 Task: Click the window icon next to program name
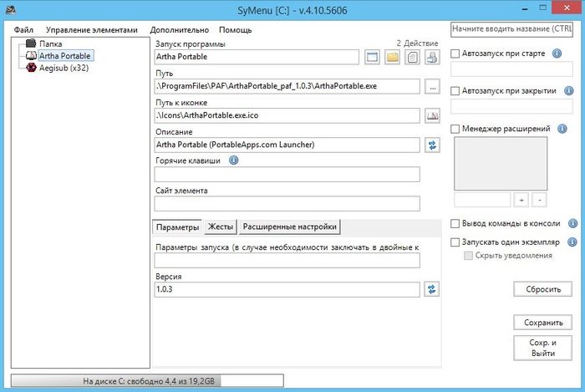(372, 57)
